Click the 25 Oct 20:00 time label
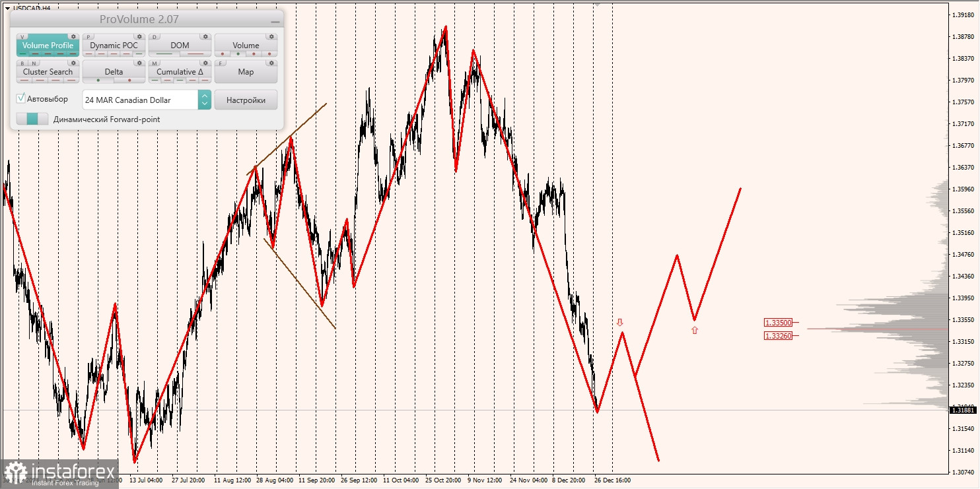This screenshot has height=489, width=980. click(444, 480)
